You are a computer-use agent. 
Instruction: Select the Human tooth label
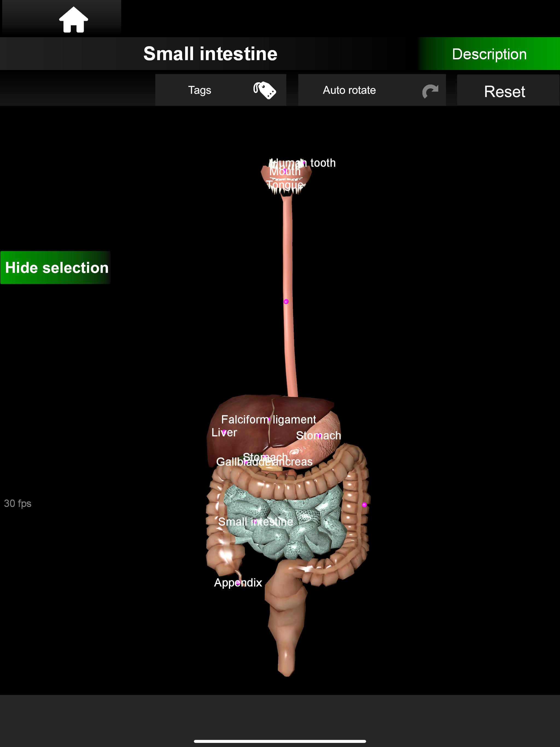pyautogui.click(x=323, y=163)
